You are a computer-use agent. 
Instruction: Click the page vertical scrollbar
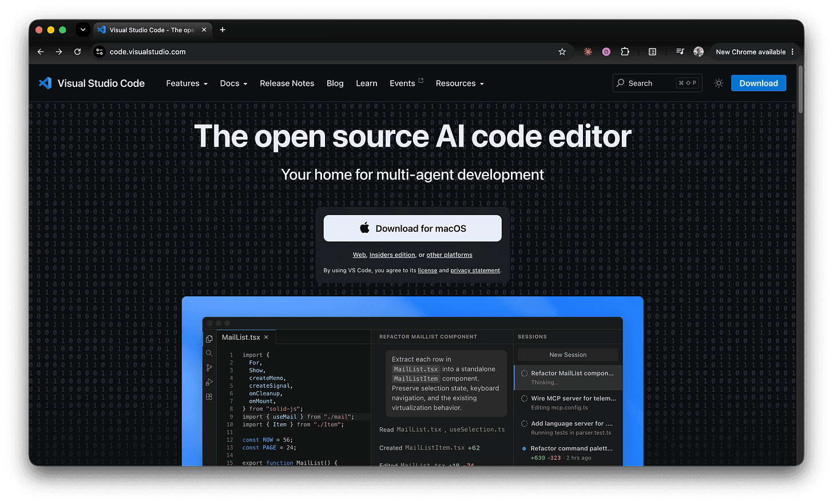(x=800, y=89)
